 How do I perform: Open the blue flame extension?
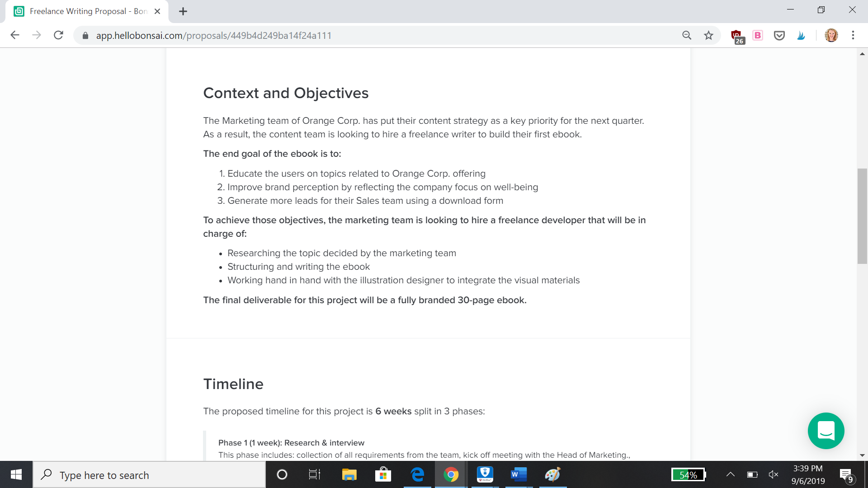[x=801, y=35]
